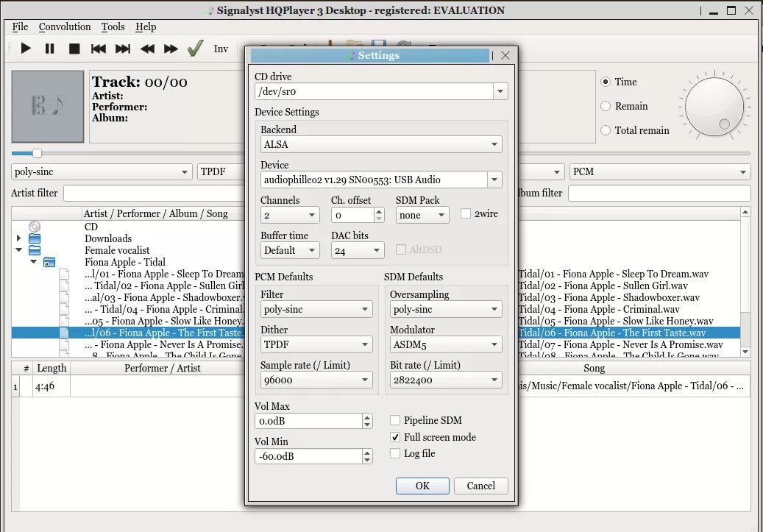Click the Vol Max value field
The width and height of the screenshot is (763, 532).
pos(308,421)
